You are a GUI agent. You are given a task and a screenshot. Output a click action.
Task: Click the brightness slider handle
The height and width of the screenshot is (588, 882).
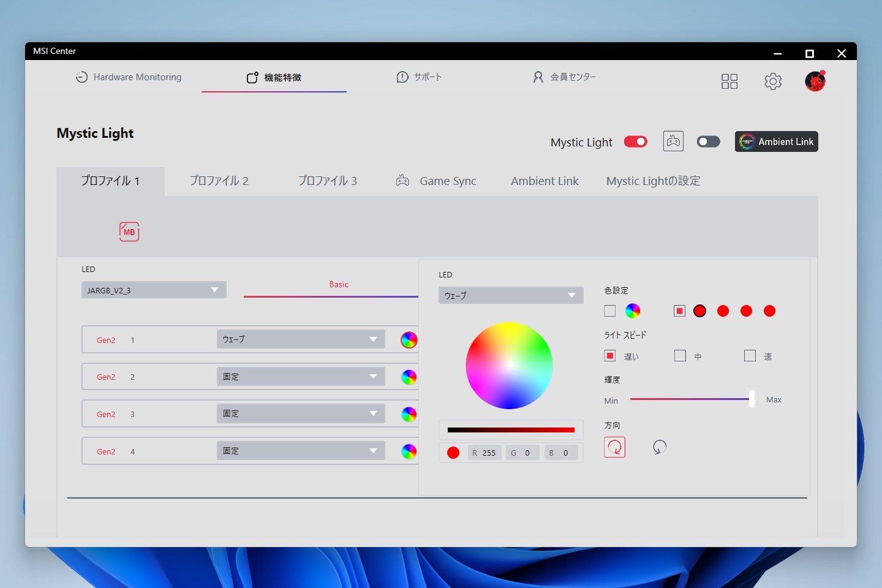752,399
